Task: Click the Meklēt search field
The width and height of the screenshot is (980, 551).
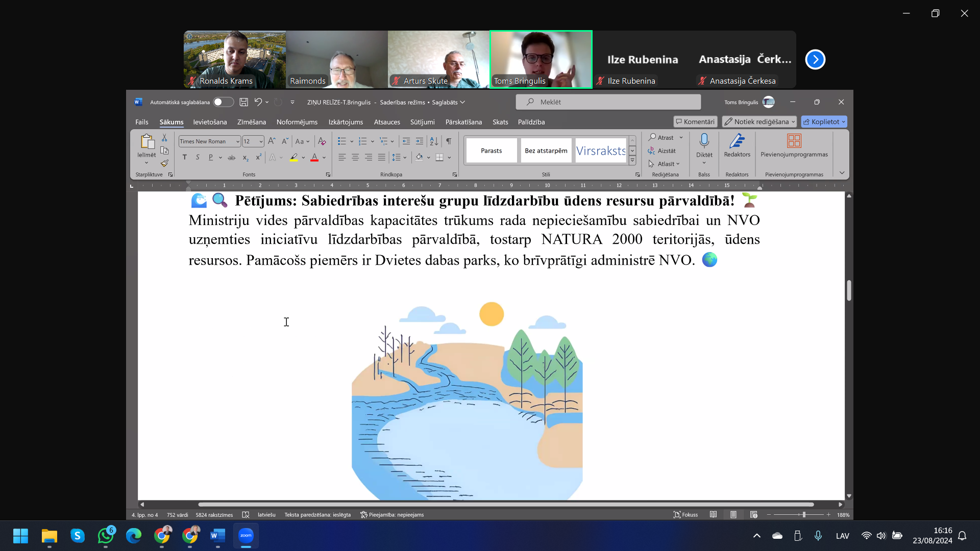Action: pyautogui.click(x=608, y=102)
